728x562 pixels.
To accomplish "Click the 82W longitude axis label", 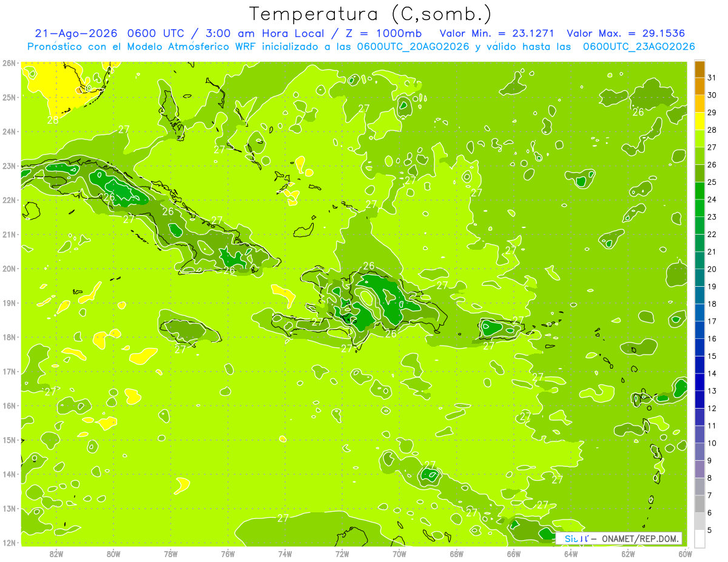I will click(x=56, y=554).
